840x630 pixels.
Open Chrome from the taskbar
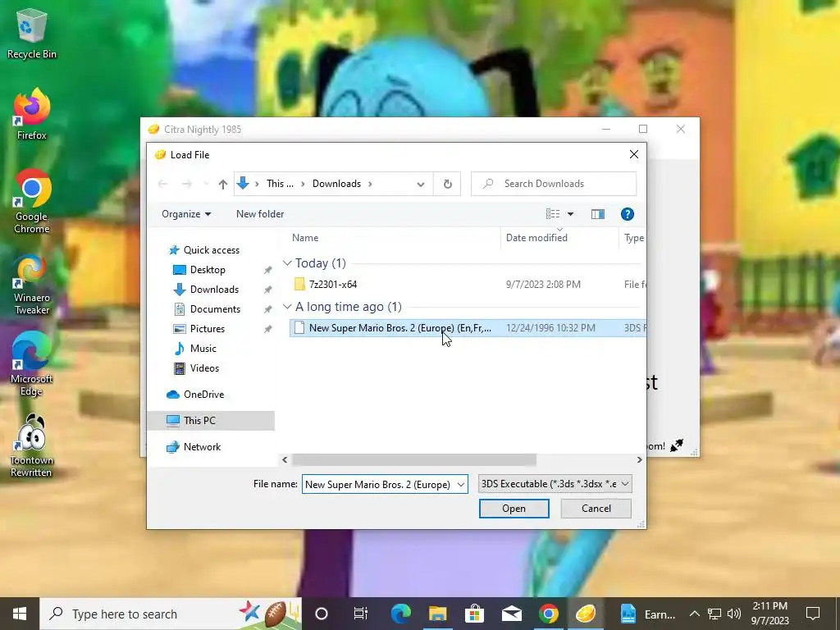(x=549, y=614)
